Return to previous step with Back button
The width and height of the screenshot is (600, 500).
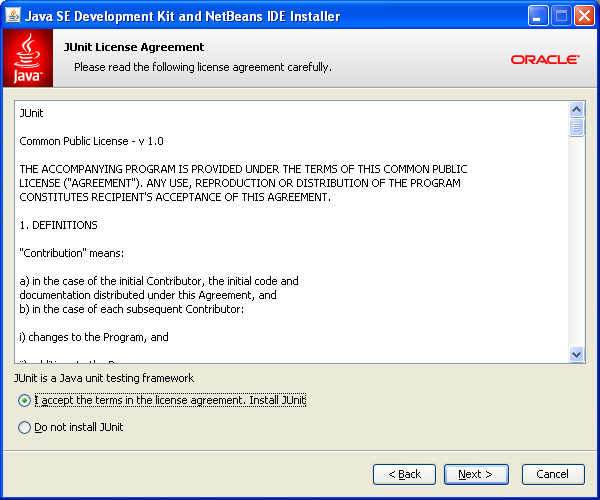pos(404,474)
